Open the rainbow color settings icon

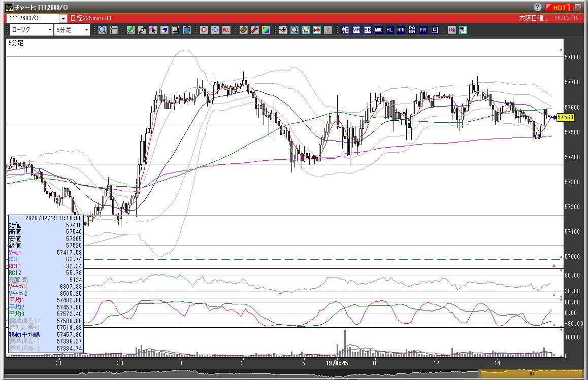266,30
